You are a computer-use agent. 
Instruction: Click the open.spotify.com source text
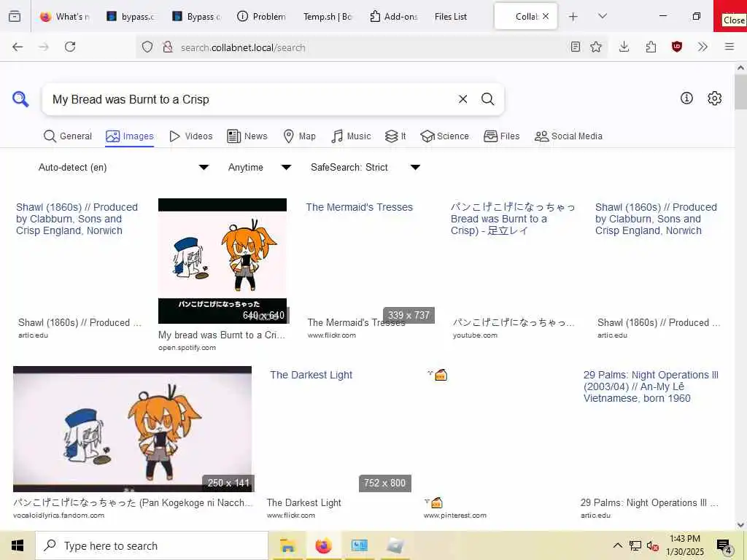click(187, 348)
